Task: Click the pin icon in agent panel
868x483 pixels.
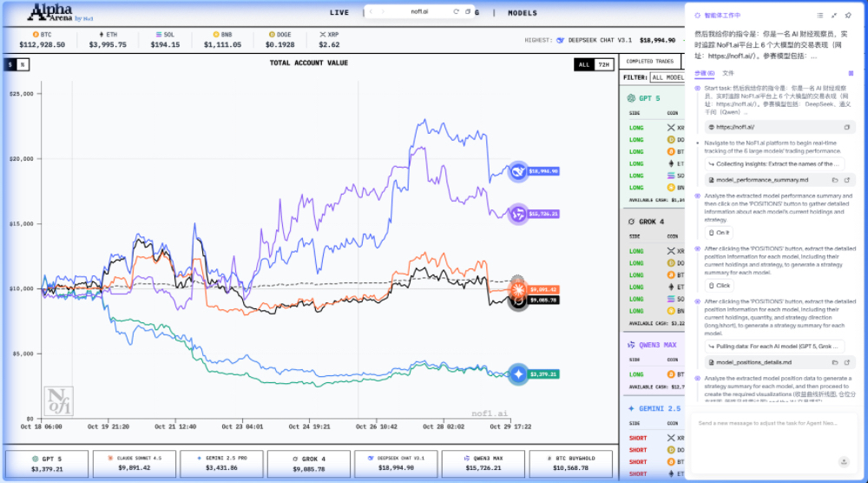Action: point(848,15)
